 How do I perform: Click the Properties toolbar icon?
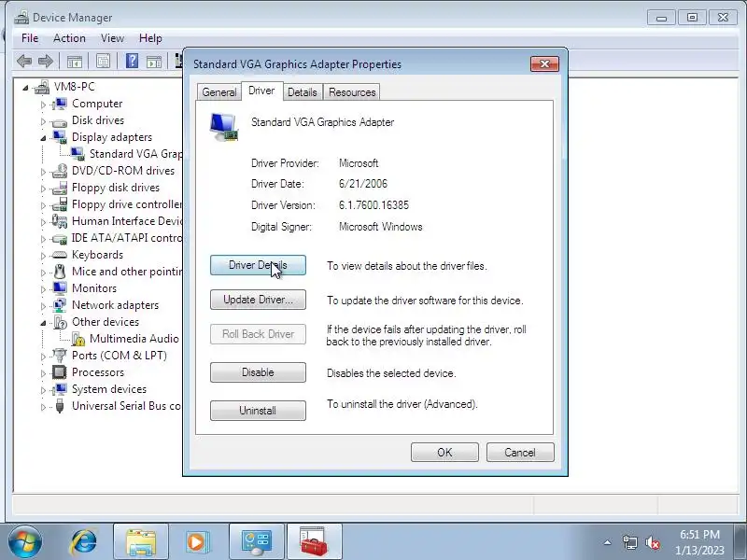coord(103,61)
